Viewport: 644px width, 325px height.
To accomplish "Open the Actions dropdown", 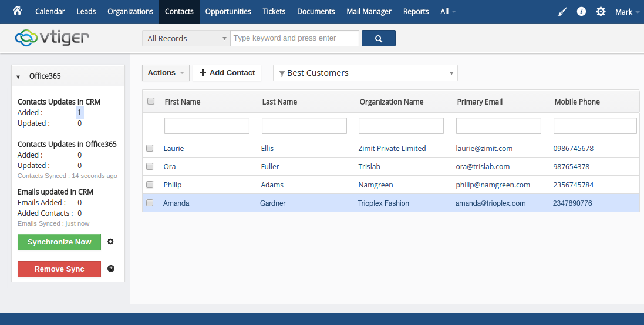I will click(166, 73).
